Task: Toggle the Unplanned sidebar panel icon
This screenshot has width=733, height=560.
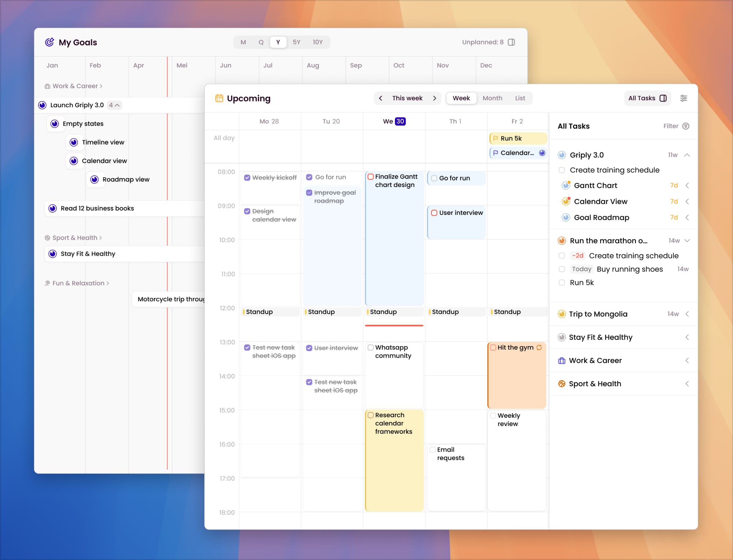Action: [512, 42]
